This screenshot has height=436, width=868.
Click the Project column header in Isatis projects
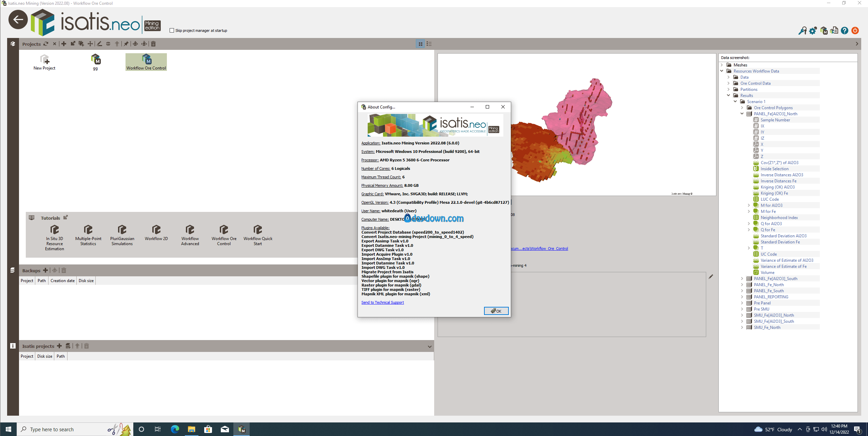[27, 356]
